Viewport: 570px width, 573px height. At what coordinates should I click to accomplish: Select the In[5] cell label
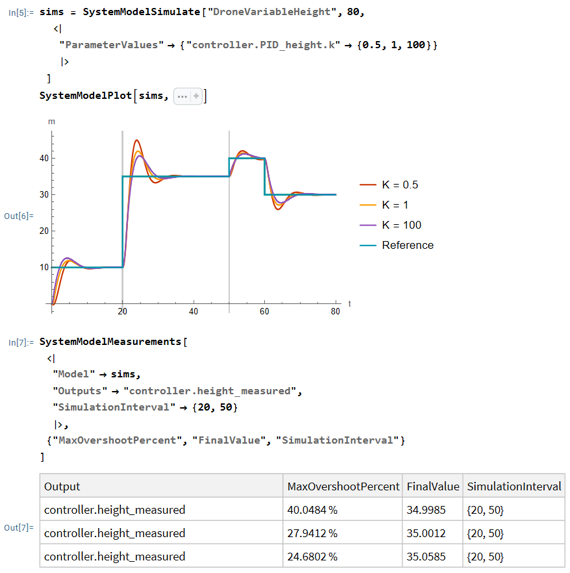[21, 13]
